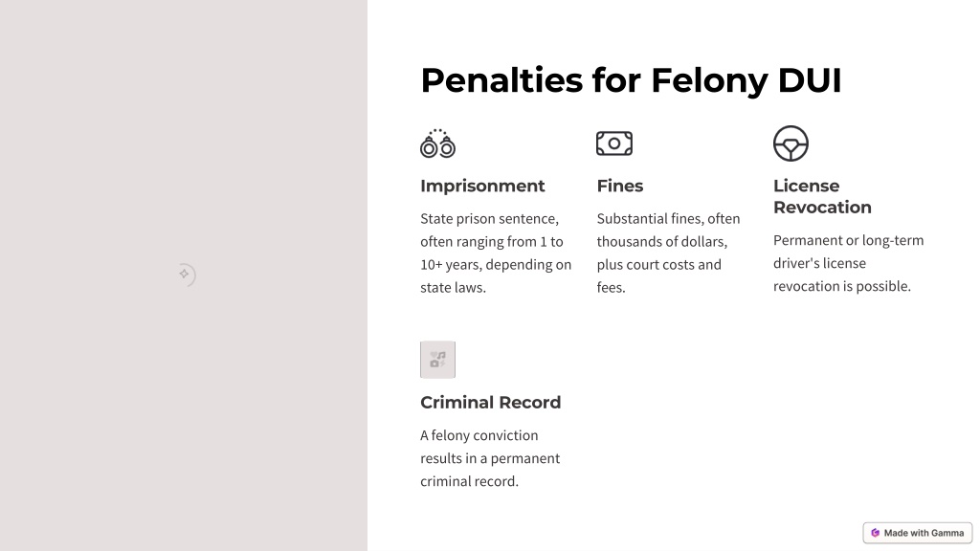
Task: Click the Criminal Record heading
Action: click(491, 403)
